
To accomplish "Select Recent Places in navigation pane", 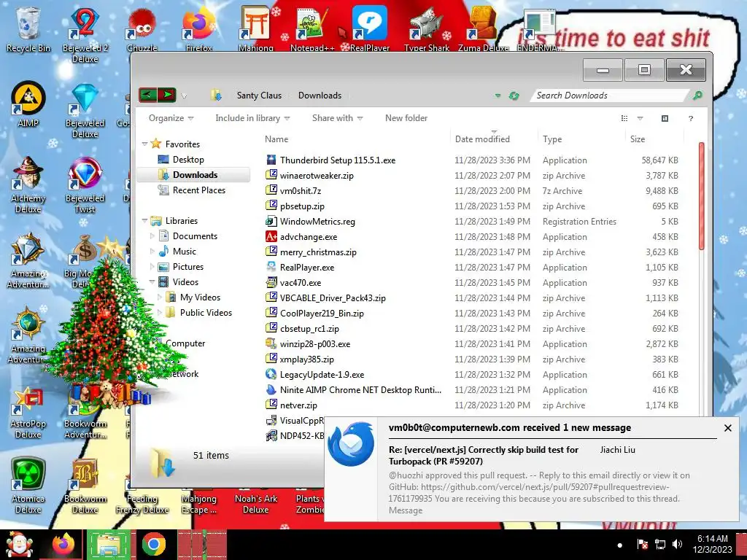I will (x=198, y=190).
